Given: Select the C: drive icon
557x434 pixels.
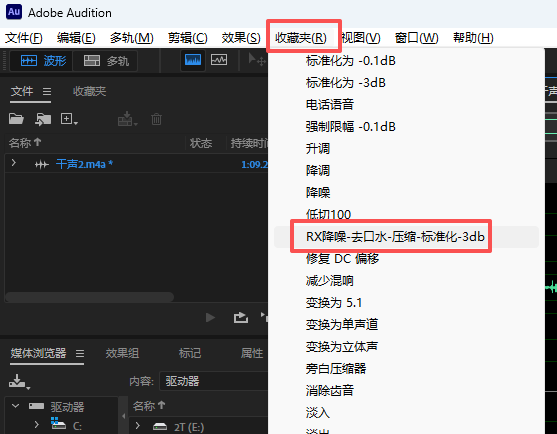Looking at the screenshot, I should (59, 423).
